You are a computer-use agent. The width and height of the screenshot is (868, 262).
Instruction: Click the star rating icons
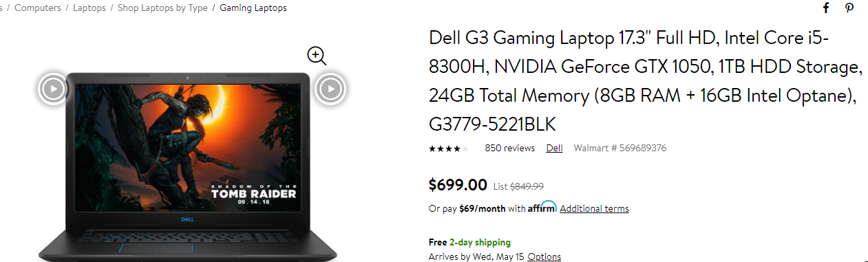click(x=449, y=149)
